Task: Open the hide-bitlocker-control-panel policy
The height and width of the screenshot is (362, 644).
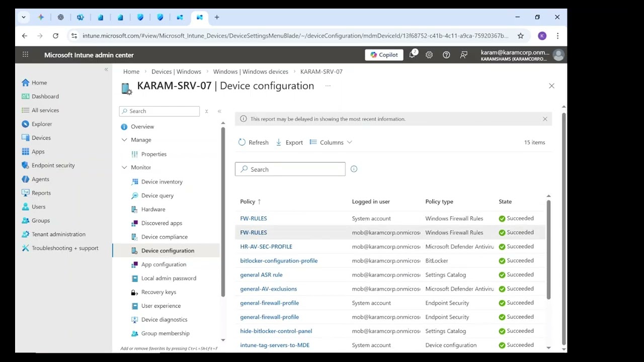Action: point(276,331)
